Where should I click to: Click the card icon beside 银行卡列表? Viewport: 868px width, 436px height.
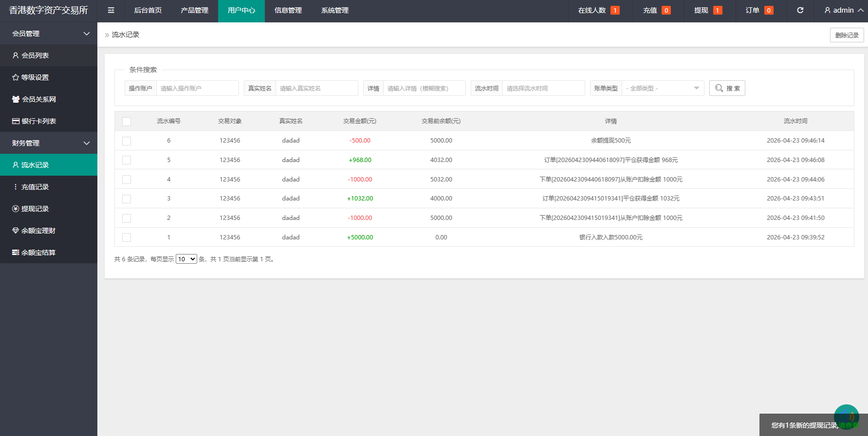pos(16,121)
